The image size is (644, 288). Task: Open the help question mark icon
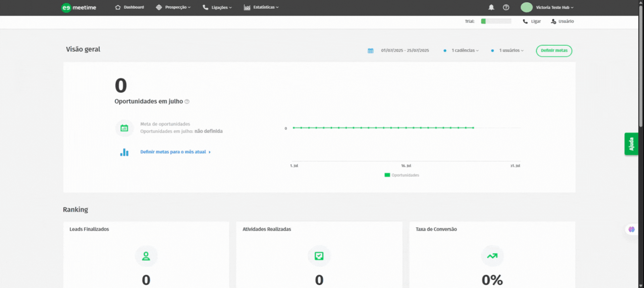(x=506, y=7)
